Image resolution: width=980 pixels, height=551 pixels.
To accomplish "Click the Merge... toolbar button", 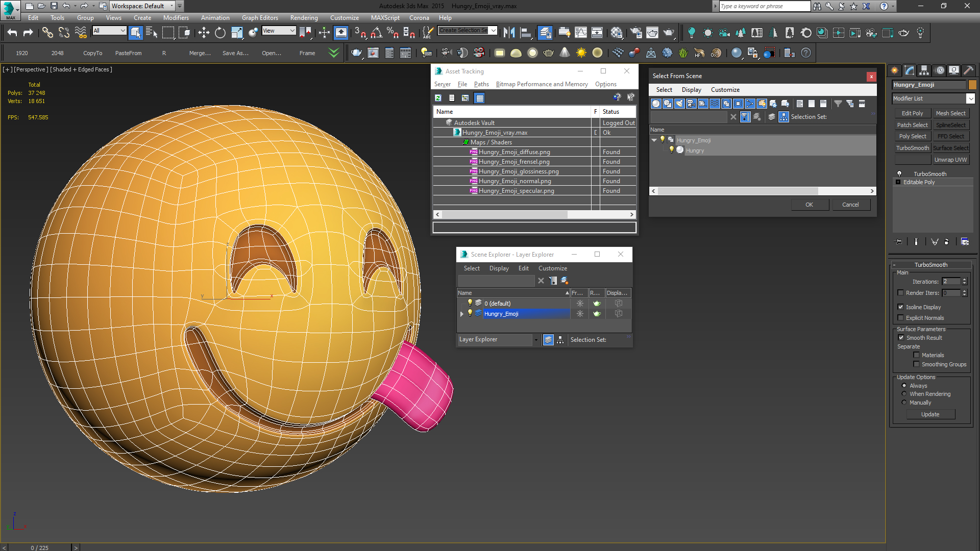I will click(200, 53).
